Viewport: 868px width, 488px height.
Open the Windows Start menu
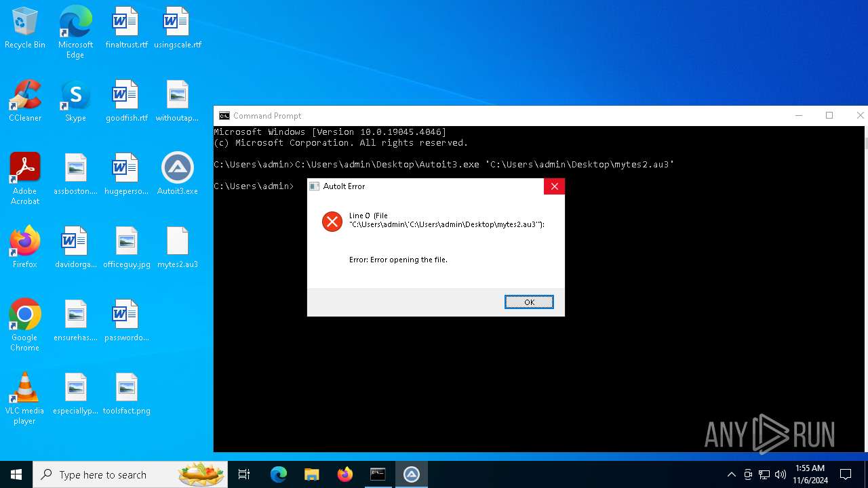point(16,474)
